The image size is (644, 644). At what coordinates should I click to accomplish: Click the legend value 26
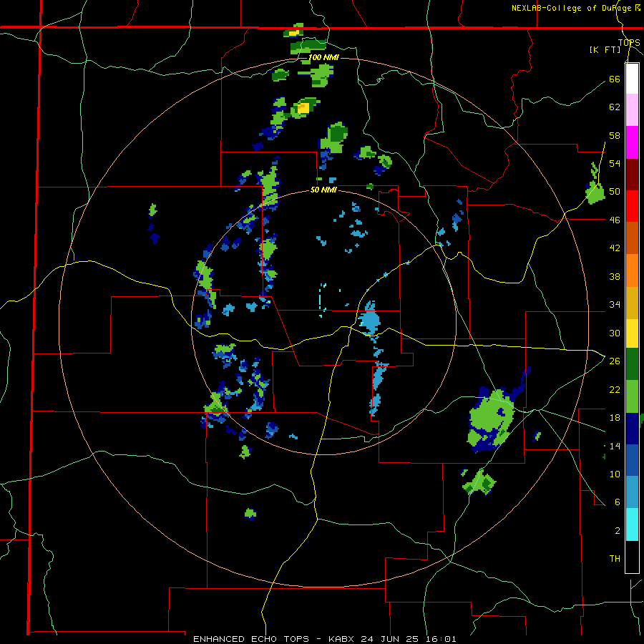(615, 361)
